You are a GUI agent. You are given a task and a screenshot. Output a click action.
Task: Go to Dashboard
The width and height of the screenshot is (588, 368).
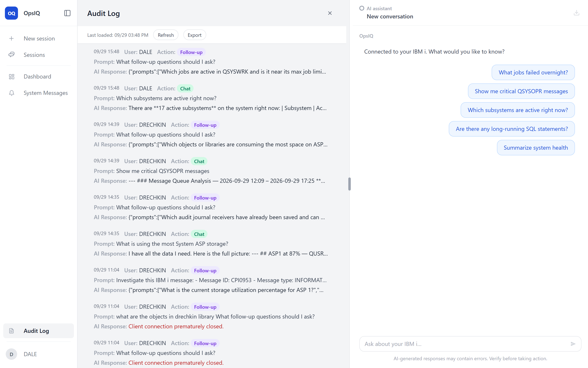point(39,77)
